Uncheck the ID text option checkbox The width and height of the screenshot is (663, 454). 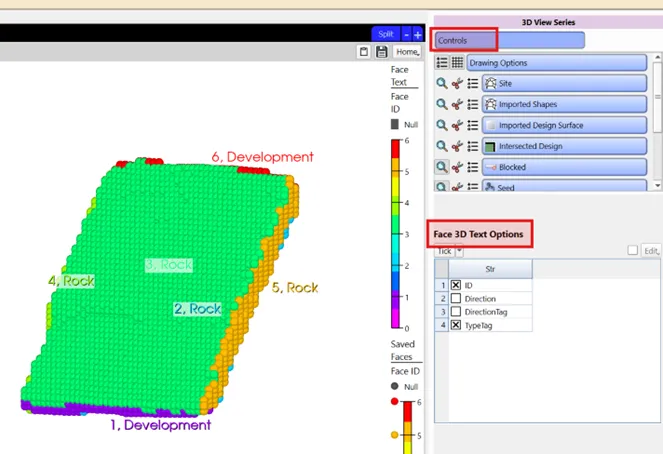click(x=456, y=285)
